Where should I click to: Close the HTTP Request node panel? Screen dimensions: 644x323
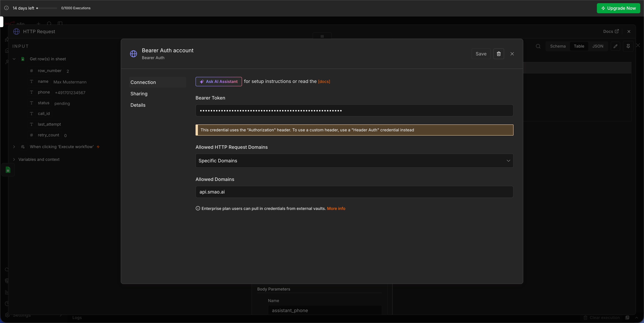629,31
